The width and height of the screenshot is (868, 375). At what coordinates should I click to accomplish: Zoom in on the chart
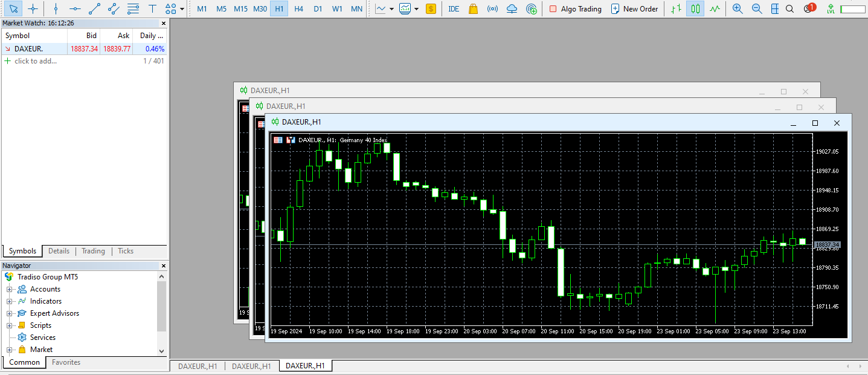point(738,8)
